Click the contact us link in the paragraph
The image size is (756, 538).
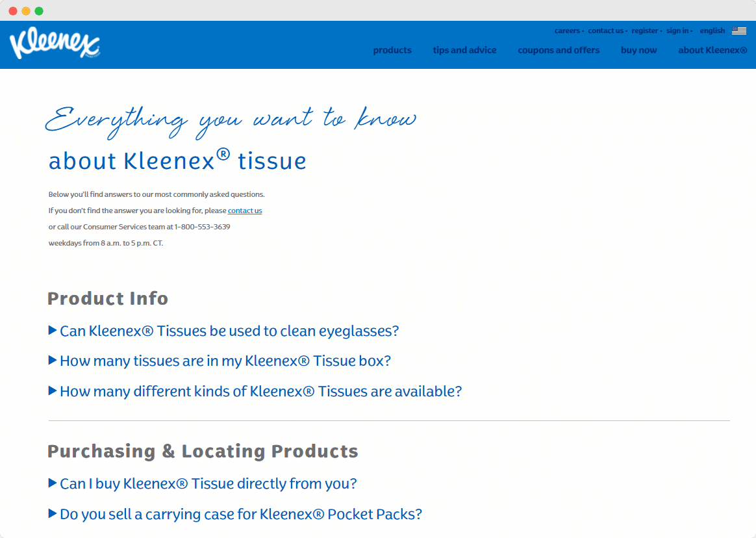[244, 210]
